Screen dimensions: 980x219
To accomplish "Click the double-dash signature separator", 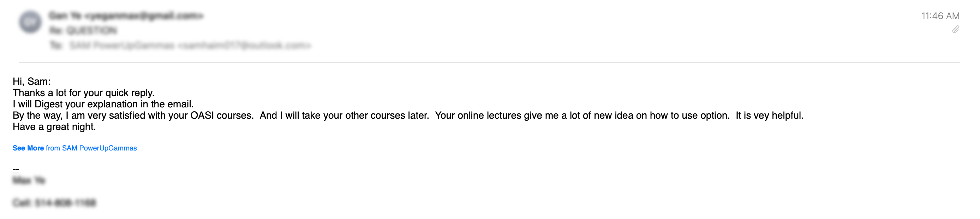I will (16, 169).
